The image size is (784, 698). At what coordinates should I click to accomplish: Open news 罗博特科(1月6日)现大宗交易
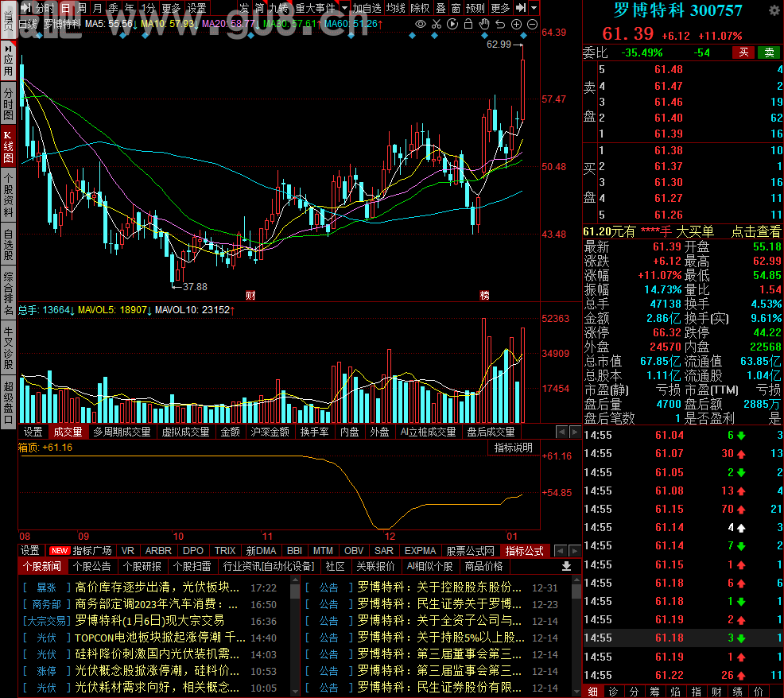[x=149, y=621]
